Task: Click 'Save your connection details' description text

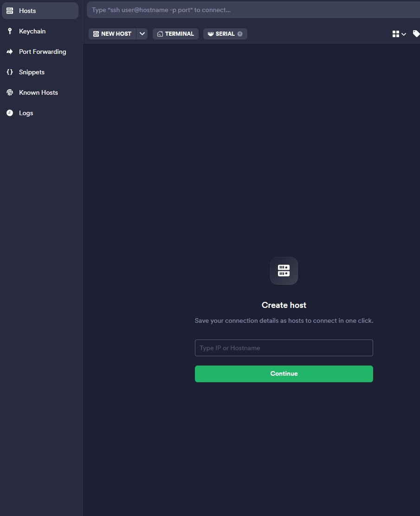Action: (x=284, y=321)
